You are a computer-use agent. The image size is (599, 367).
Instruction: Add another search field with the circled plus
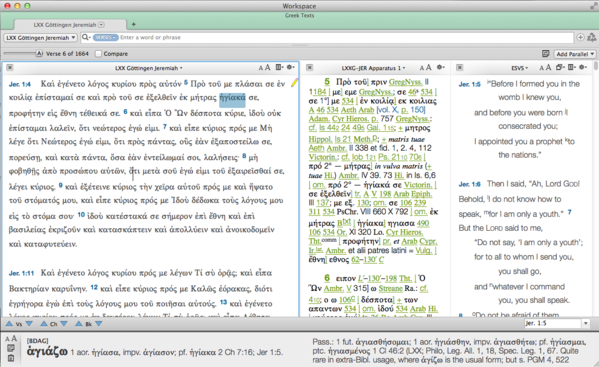pos(580,37)
